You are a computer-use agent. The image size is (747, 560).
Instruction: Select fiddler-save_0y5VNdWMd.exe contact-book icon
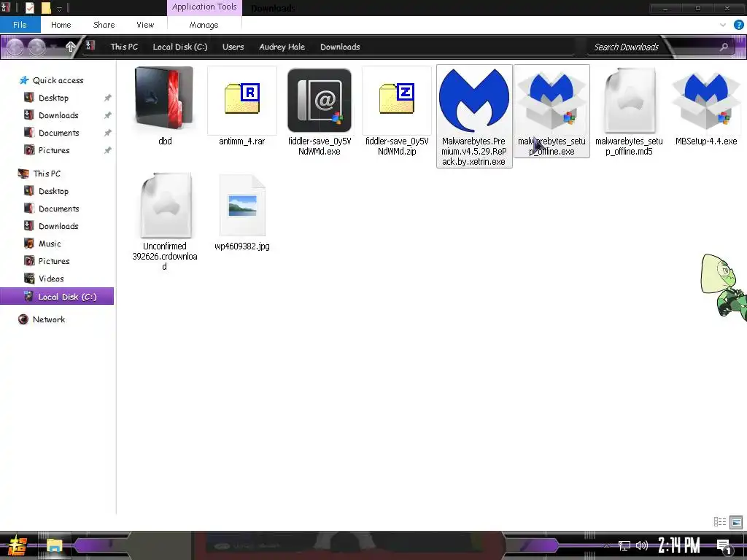pyautogui.click(x=320, y=100)
